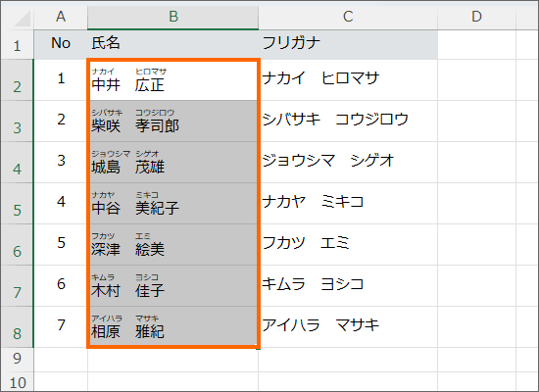This screenshot has height=392, width=539.
Task: Click No cell containing 6
Action: pyautogui.click(x=61, y=286)
